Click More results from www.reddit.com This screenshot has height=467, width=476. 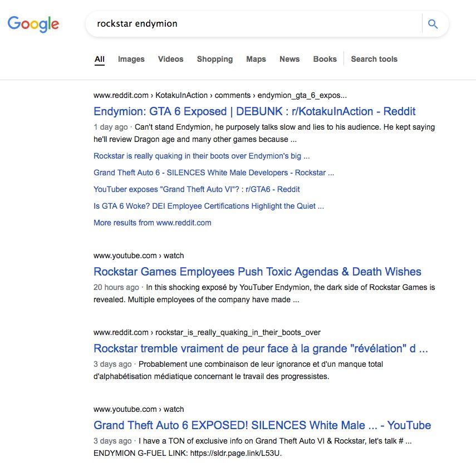[153, 223]
